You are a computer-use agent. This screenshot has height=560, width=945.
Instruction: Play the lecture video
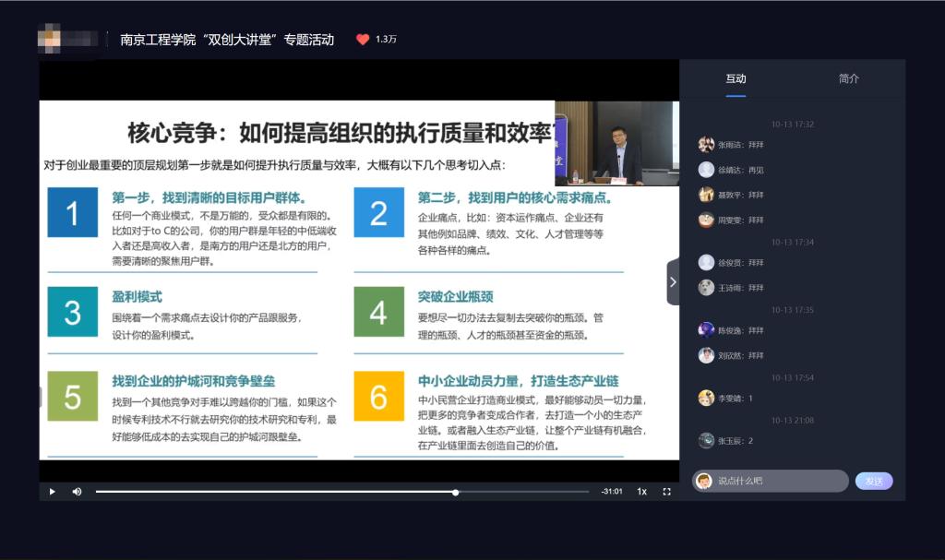click(52, 492)
